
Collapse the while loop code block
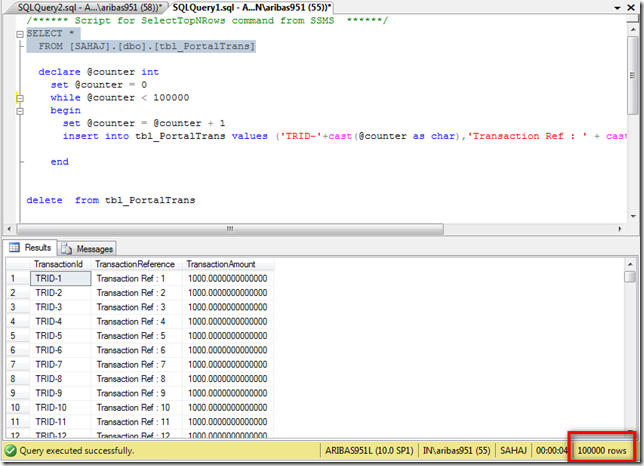tap(19, 99)
